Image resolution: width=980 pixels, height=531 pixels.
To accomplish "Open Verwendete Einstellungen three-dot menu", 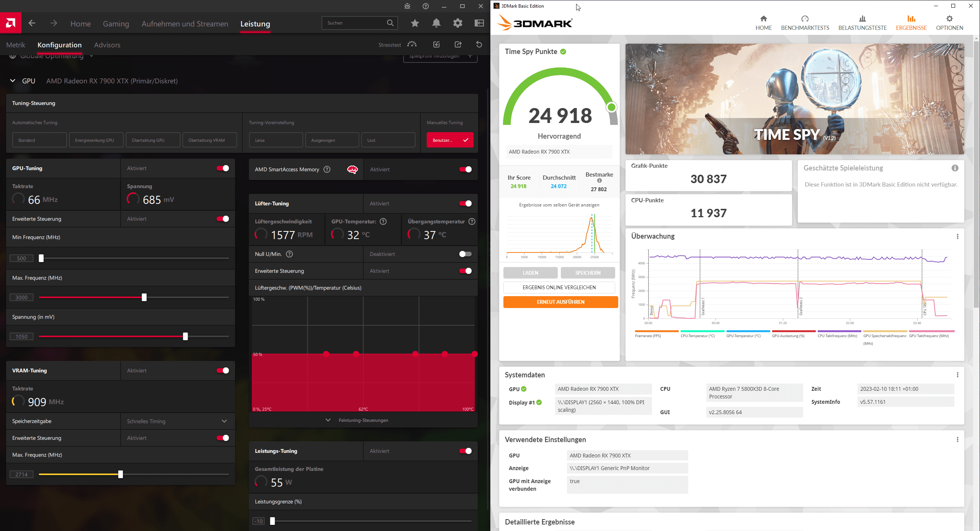I will coord(957,439).
